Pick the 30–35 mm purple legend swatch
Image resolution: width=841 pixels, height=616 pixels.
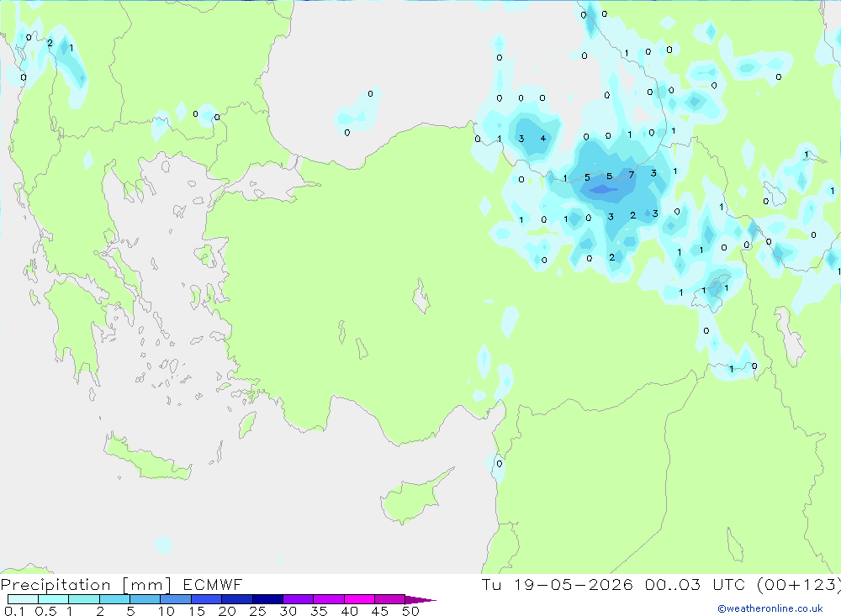coord(298,599)
